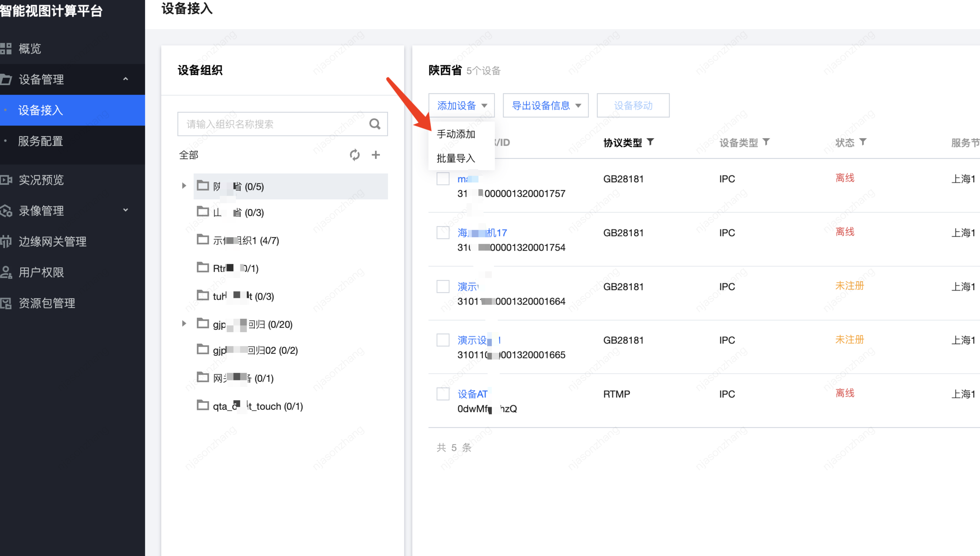This screenshot has height=556, width=980.
Task: Open 实况预览 from the sidebar
Action: 41,179
